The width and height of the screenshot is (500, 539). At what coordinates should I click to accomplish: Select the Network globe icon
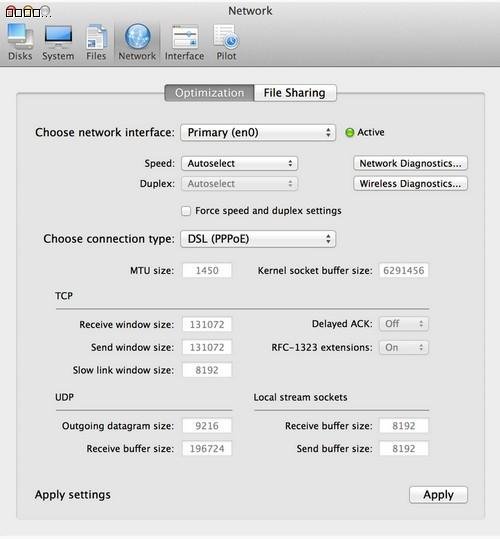tap(137, 36)
